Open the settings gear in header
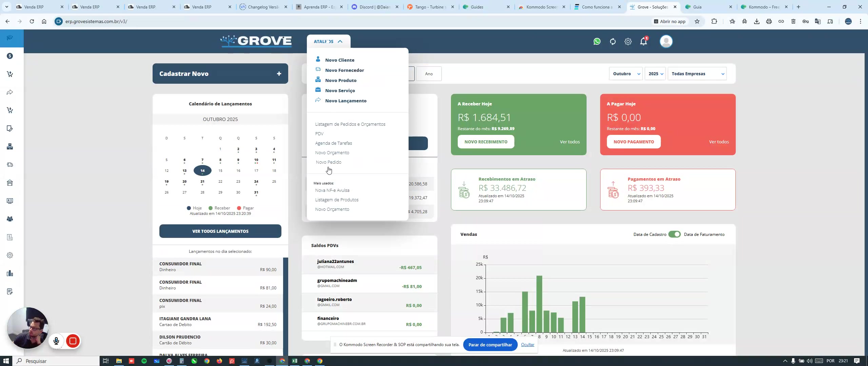Image resolution: width=868 pixels, height=366 pixels. point(628,41)
